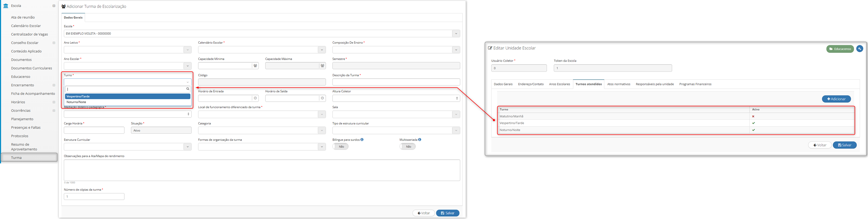The image size is (868, 219).
Task: Open Protocolos sidebar item
Action: 20,136
